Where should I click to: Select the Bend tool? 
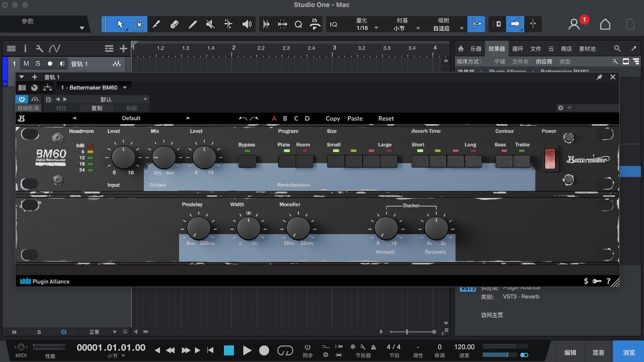pyautogui.click(x=228, y=24)
